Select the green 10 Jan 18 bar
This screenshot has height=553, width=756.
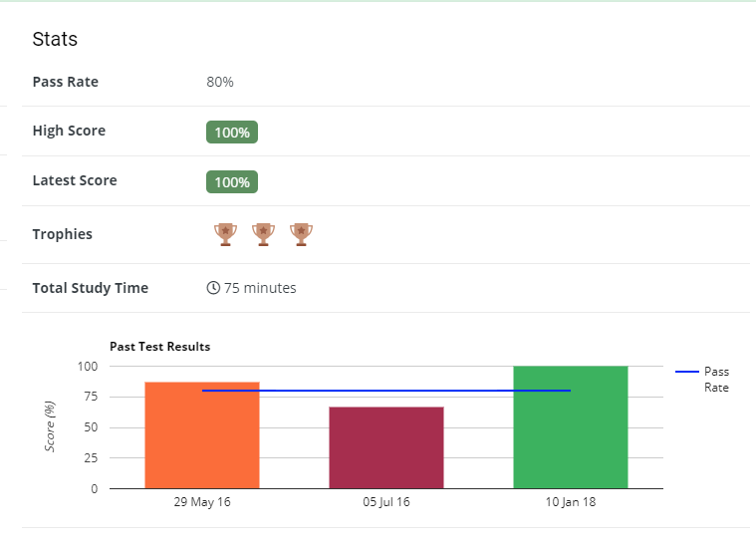(x=570, y=428)
